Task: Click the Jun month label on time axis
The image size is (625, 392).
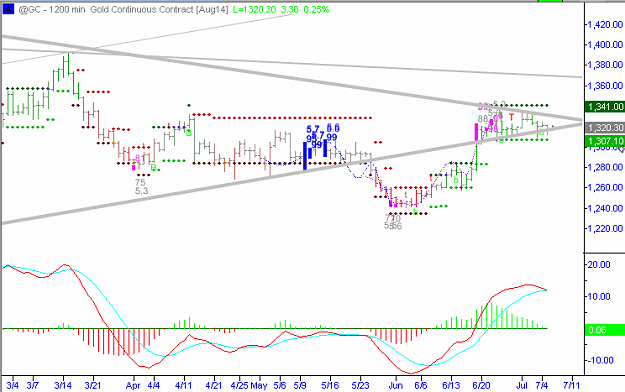Action: point(396,386)
